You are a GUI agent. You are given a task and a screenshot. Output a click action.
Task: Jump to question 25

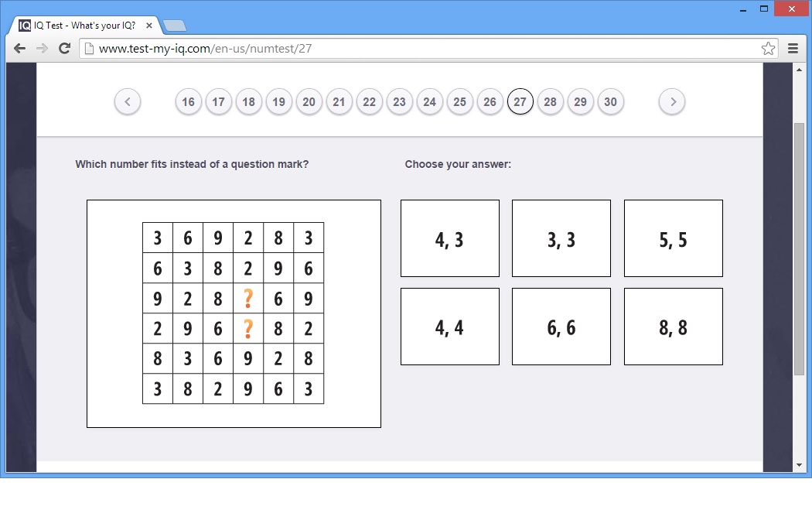point(460,101)
